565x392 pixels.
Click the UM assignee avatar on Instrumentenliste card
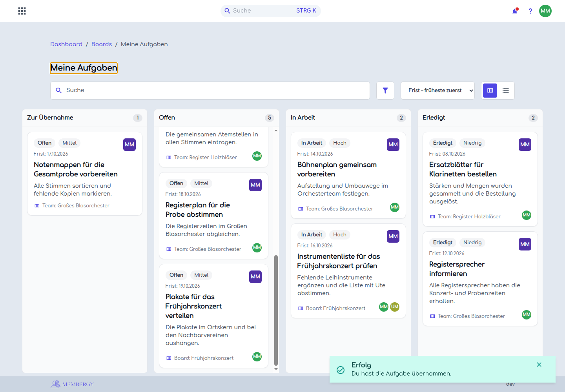pyautogui.click(x=395, y=307)
